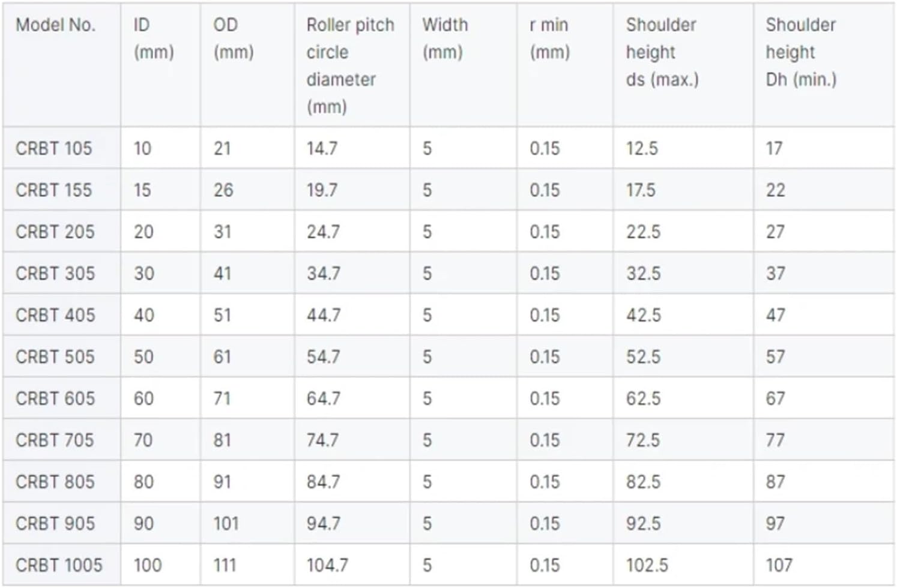Click the OD (mm) column header
The height and width of the screenshot is (588, 897).
coord(234,38)
